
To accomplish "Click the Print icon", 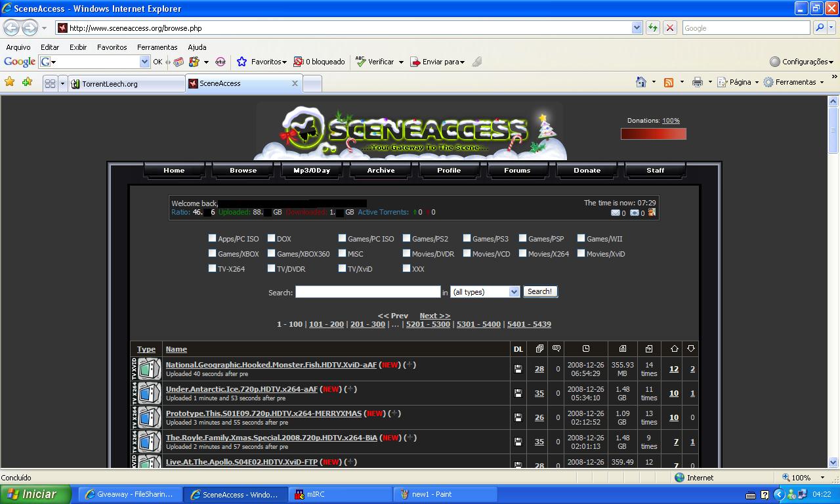I will pyautogui.click(x=697, y=82).
